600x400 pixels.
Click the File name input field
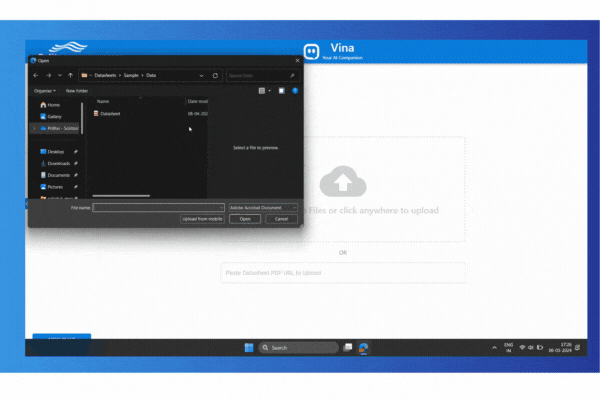[158, 207]
